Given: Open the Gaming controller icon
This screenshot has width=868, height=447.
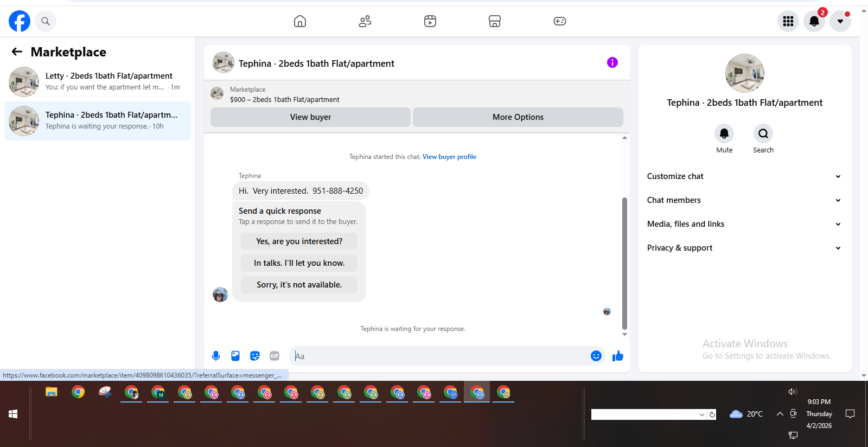Looking at the screenshot, I should point(560,21).
